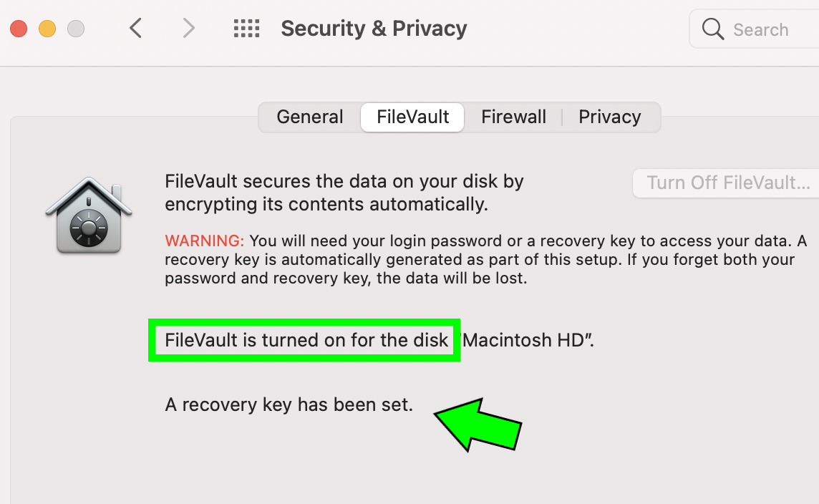Screen dimensions: 819x504
Task: Open the Firewall tab
Action: click(513, 117)
